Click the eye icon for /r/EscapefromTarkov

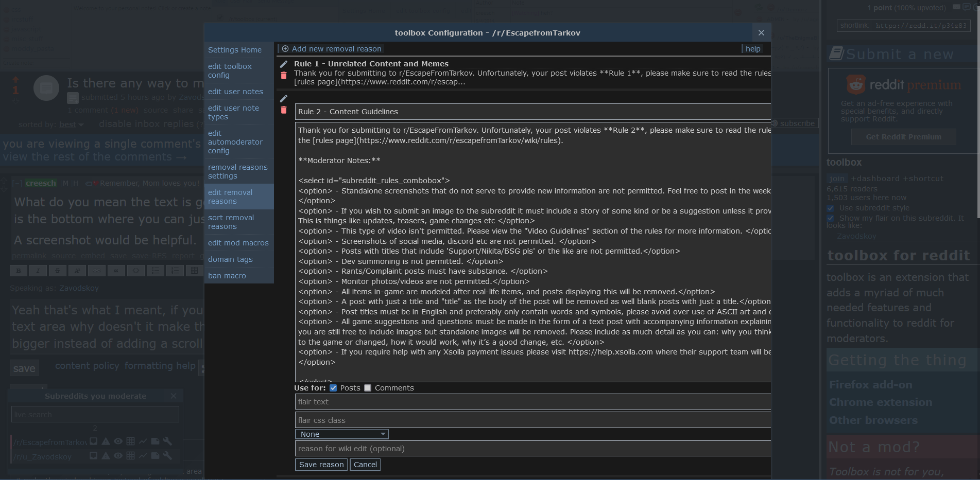(x=118, y=441)
